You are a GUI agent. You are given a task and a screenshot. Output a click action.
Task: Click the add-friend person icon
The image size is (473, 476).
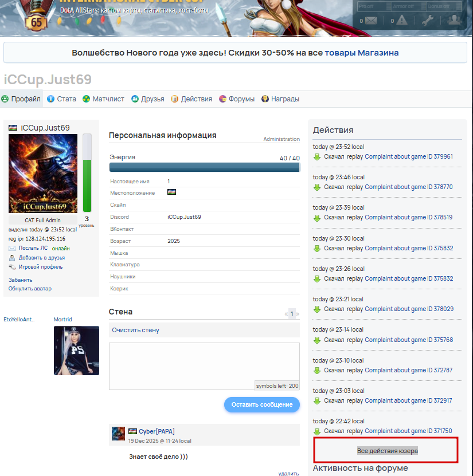[x=12, y=258]
